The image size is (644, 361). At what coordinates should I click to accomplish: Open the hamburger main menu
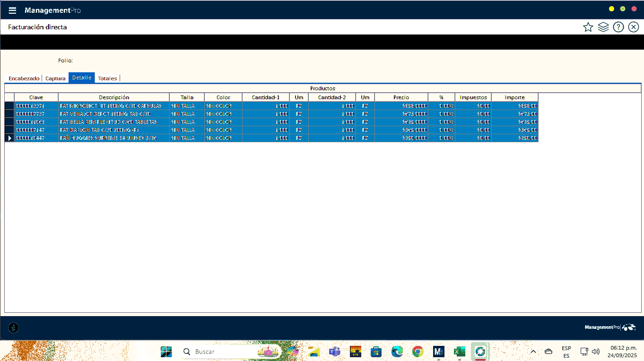click(12, 10)
